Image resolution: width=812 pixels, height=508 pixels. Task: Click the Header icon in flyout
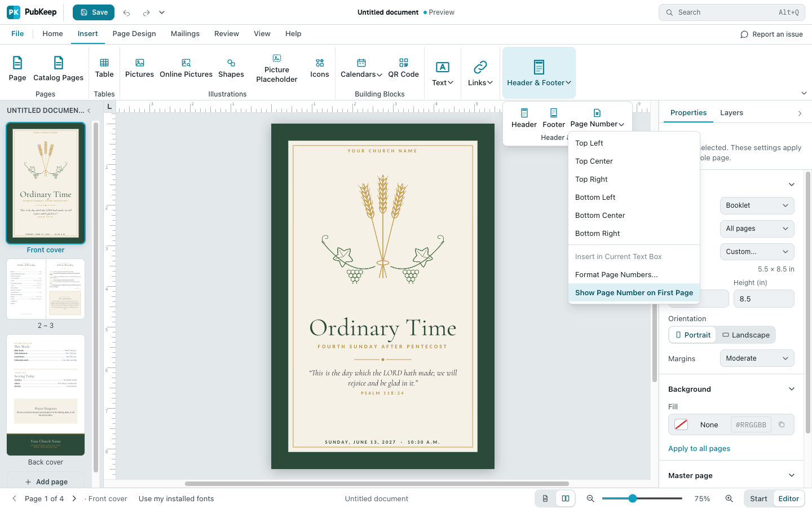[x=524, y=113]
